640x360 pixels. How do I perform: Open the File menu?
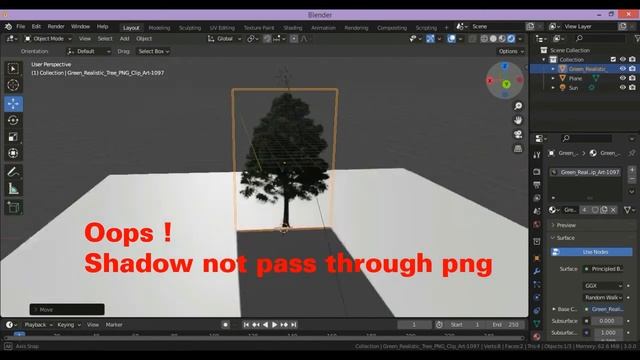20,27
